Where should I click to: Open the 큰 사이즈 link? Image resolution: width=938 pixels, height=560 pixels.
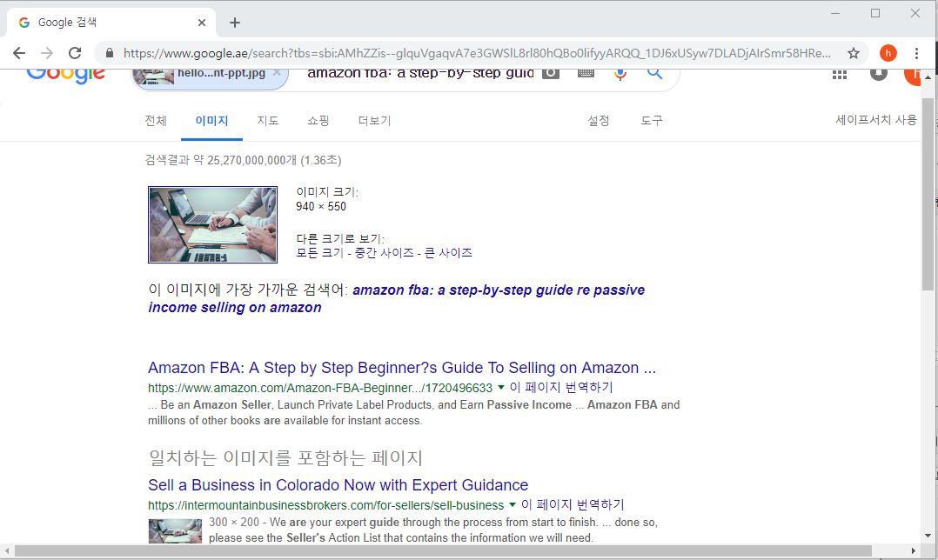click(x=448, y=253)
